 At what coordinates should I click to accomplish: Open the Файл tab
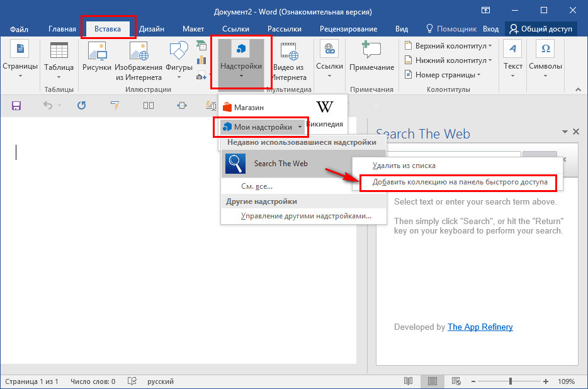(19, 29)
